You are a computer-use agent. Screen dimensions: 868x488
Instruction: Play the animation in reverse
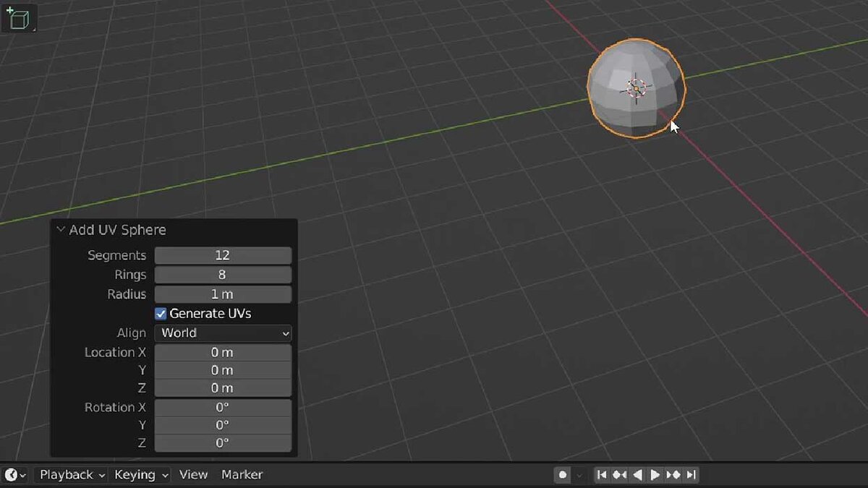(x=637, y=475)
